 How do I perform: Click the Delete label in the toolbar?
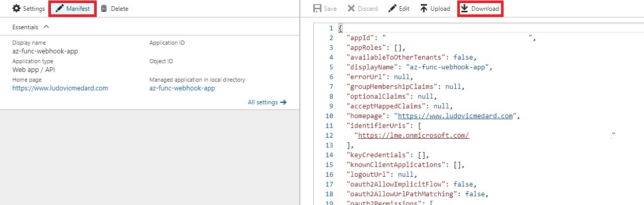(119, 9)
